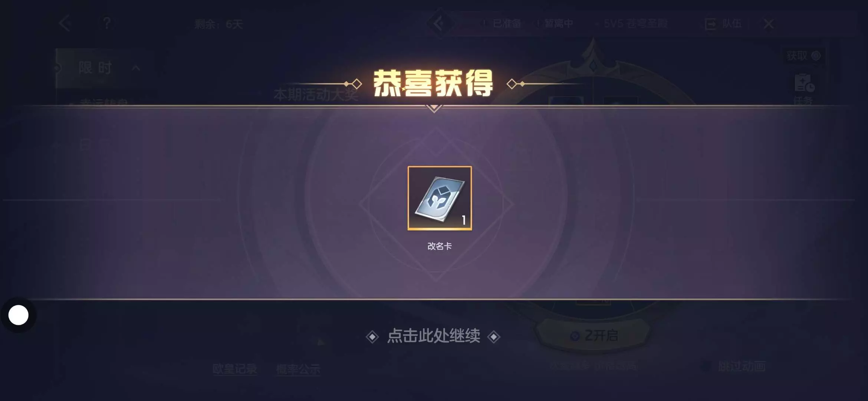Open the question mark help icon
The height and width of the screenshot is (401, 868).
[x=107, y=23]
